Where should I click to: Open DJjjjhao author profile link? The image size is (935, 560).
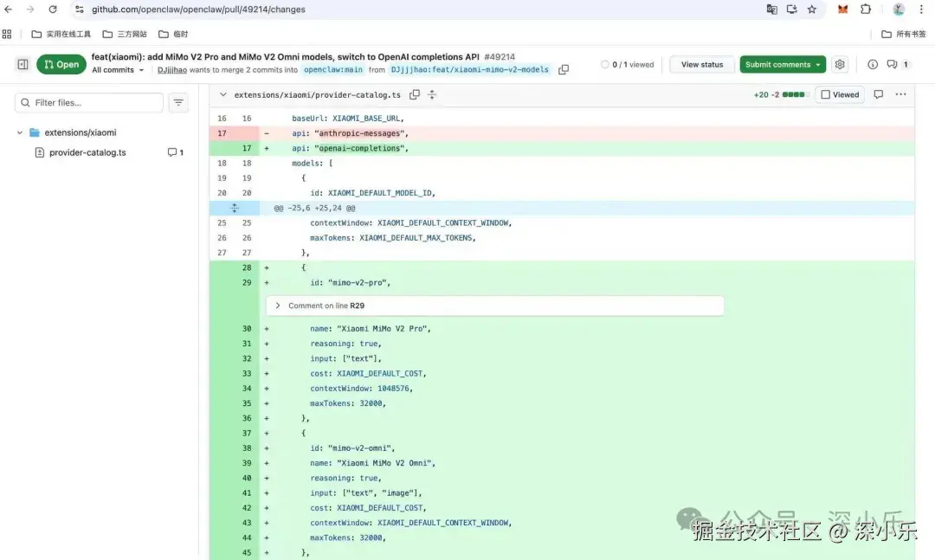pos(171,70)
